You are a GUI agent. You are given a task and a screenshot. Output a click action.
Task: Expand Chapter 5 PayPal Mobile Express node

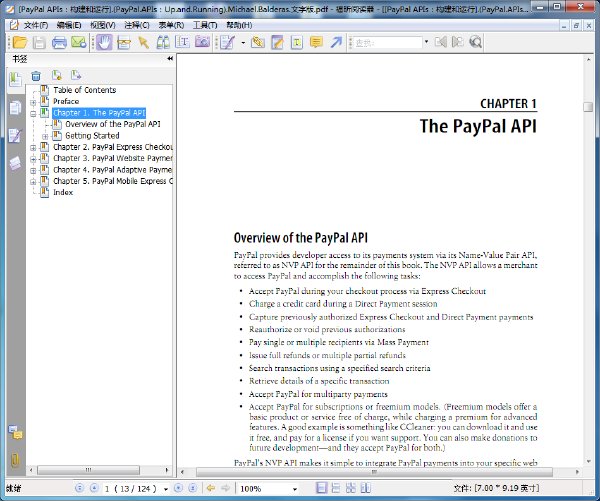point(33,182)
